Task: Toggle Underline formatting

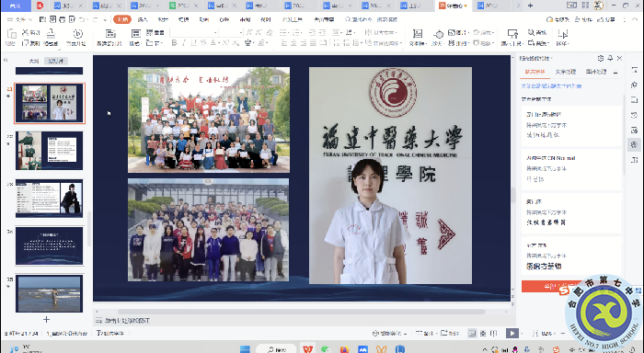Action: coord(193,42)
